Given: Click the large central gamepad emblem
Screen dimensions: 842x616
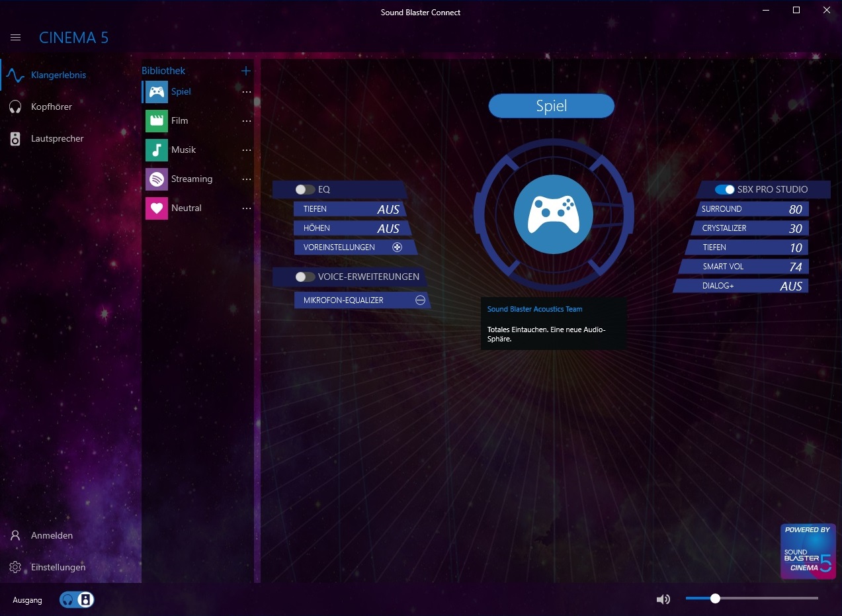Looking at the screenshot, I should pos(553,214).
